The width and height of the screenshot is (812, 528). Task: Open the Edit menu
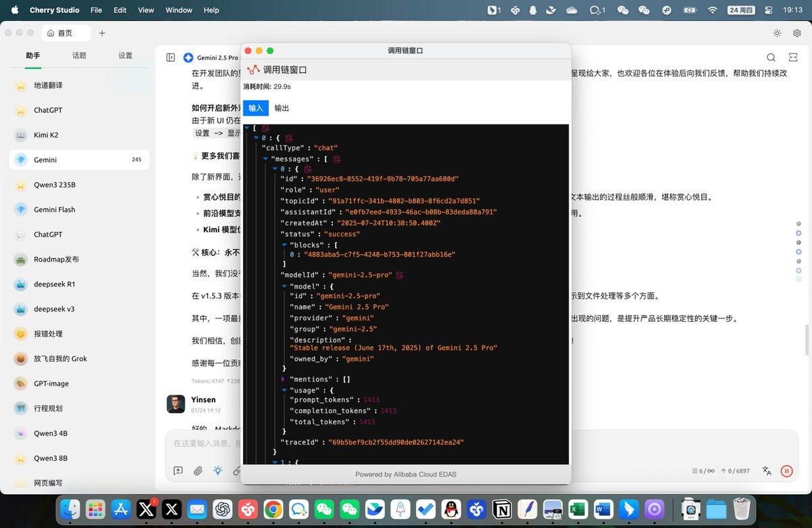pyautogui.click(x=120, y=10)
